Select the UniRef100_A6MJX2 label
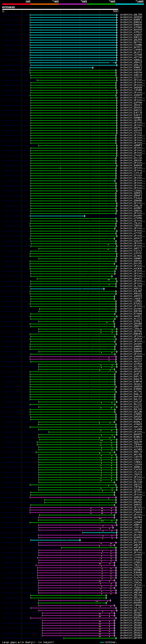This screenshot has height=644, width=146. [131, 289]
